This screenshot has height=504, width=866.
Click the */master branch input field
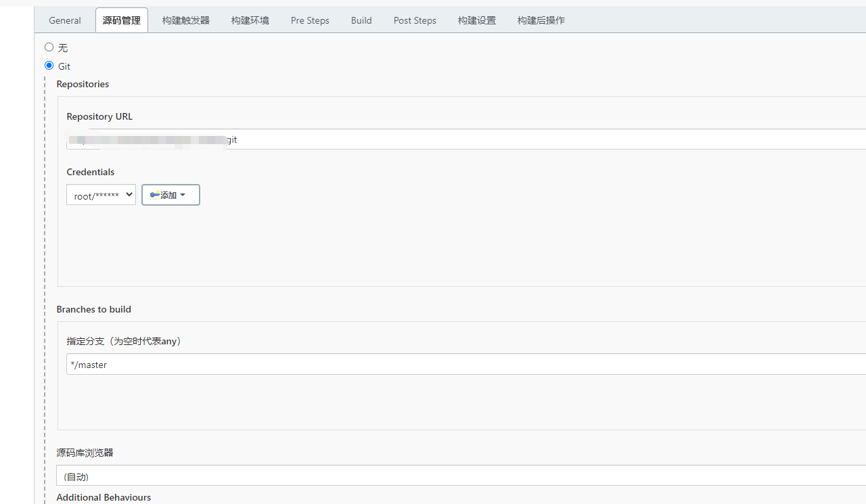click(466, 364)
